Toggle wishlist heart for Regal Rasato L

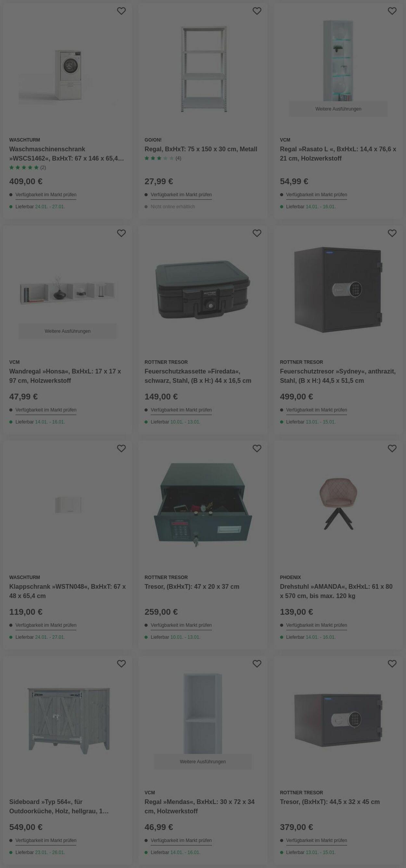pyautogui.click(x=392, y=11)
